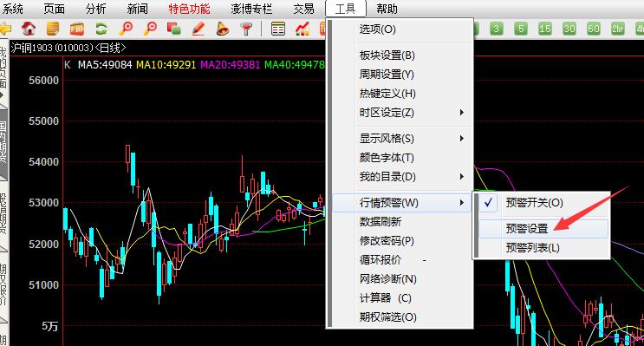Viewport: 644px width, 346px height.
Task: Expand the 我的目录(D) submenu
Action: pos(400,177)
